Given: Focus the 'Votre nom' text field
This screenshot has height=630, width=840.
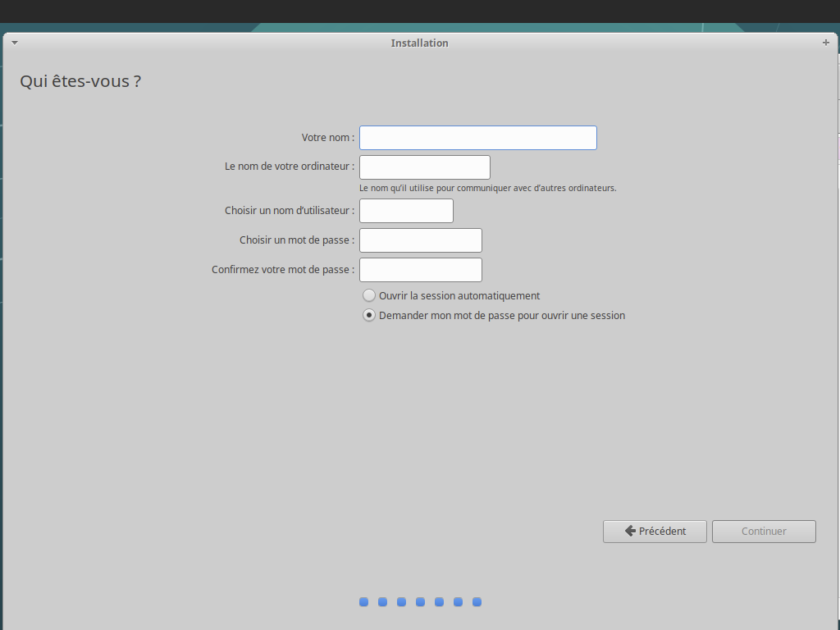Looking at the screenshot, I should click(x=477, y=138).
